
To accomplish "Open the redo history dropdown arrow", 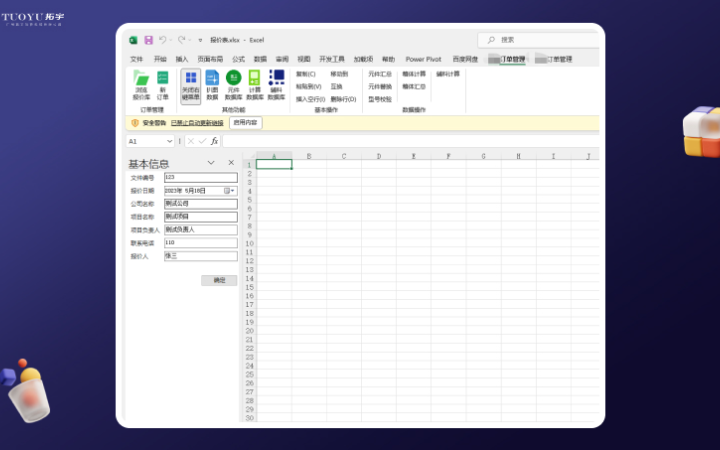I will click(190, 40).
